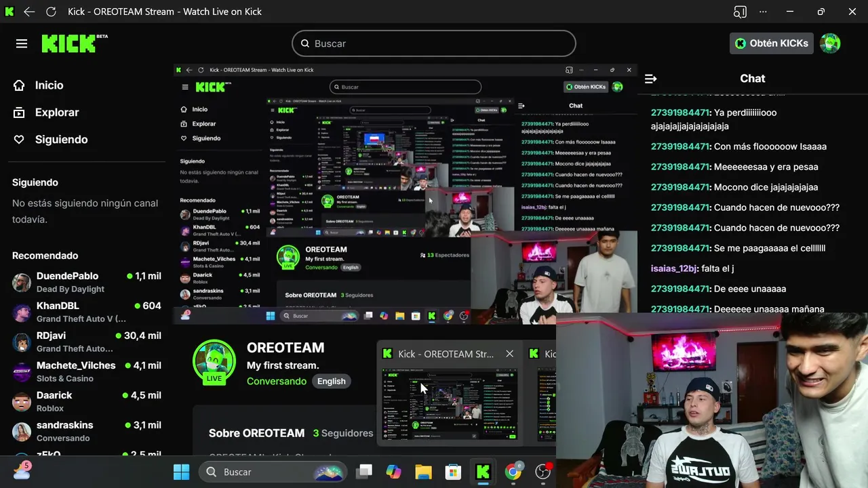The width and height of the screenshot is (868, 488).
Task: Open OBS Studio from the bottom taskbar
Action: (x=543, y=472)
